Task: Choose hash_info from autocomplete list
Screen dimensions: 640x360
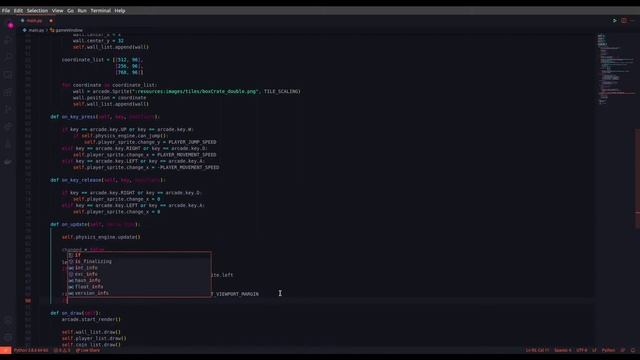Action: click(139, 280)
